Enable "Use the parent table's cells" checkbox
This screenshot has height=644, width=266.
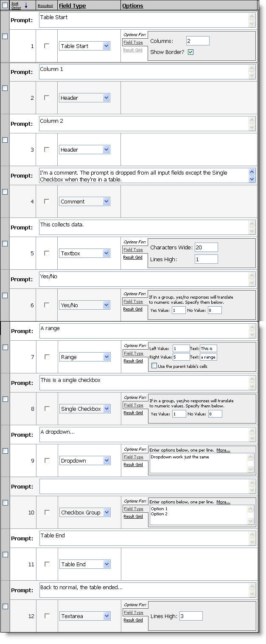pyautogui.click(x=154, y=366)
